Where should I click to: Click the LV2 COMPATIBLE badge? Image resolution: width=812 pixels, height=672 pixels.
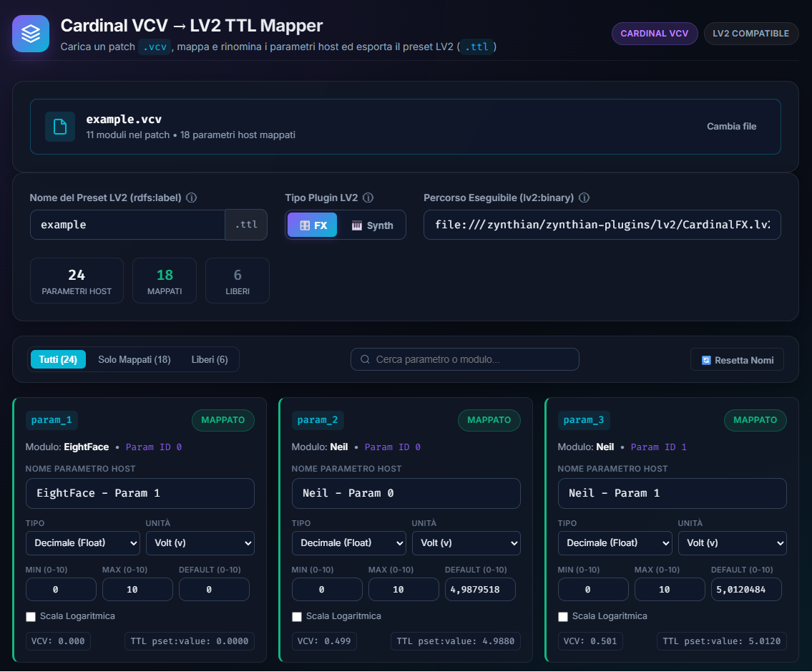point(751,34)
